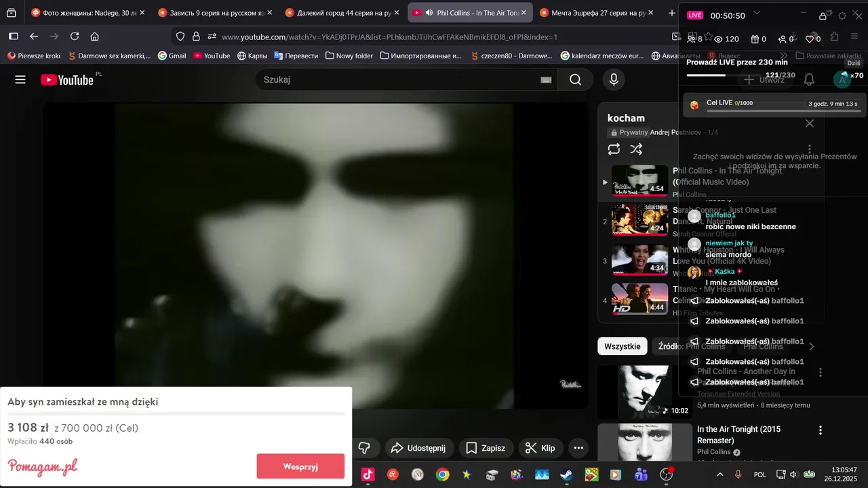Open more actions ellipsis below video
868x488 pixels.
pyautogui.click(x=578, y=448)
